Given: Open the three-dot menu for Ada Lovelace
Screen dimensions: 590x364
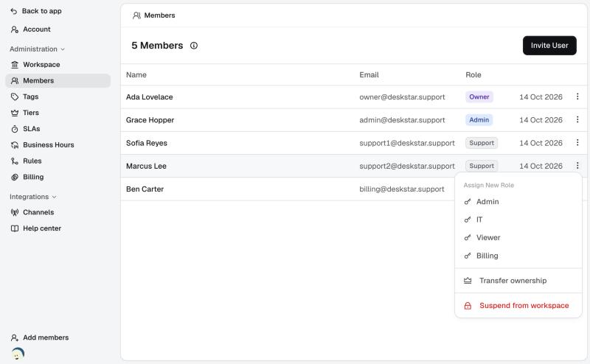Looking at the screenshot, I should click(577, 97).
